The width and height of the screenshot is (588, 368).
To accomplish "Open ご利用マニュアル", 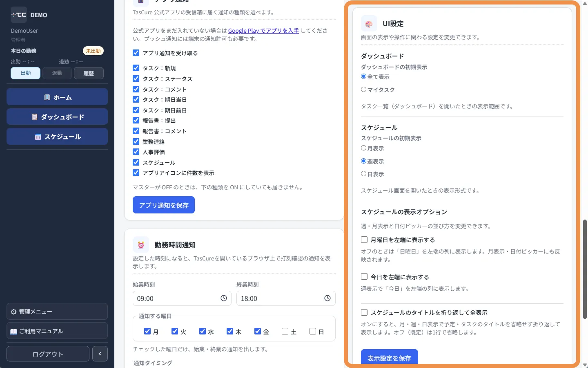I will 57,331.
